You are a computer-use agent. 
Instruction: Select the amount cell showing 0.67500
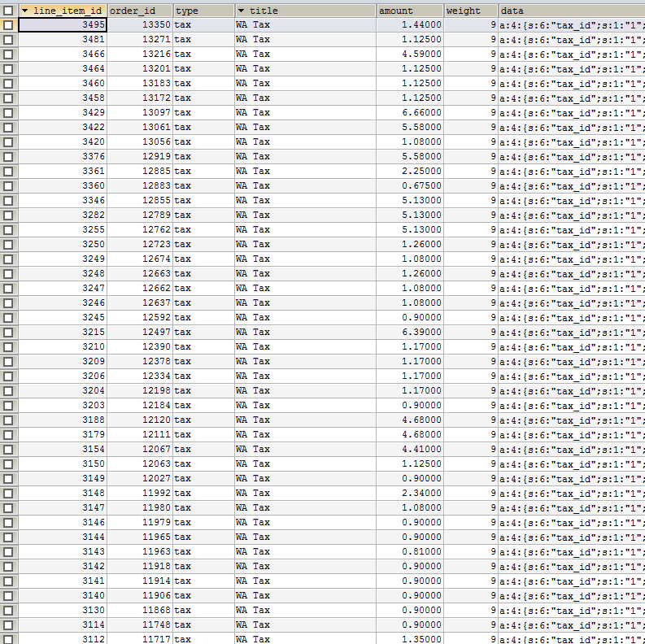[x=410, y=186]
